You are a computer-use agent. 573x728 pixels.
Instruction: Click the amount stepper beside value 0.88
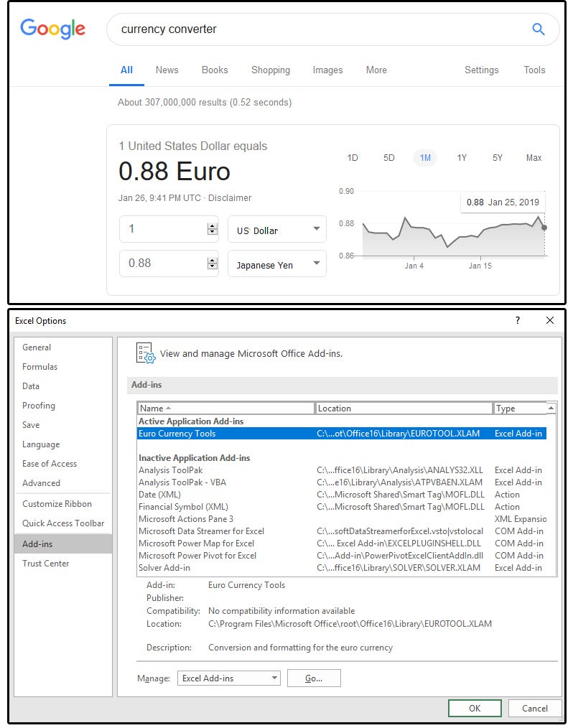(213, 263)
